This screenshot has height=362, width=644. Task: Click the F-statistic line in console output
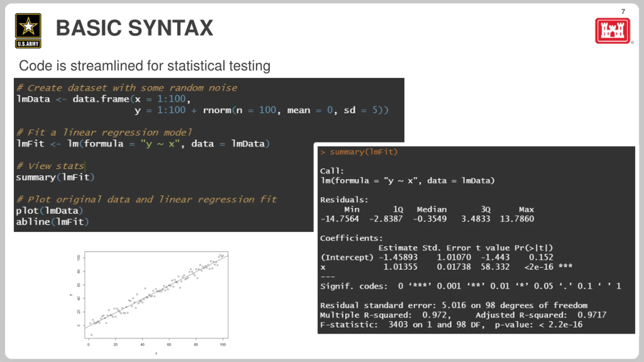pos(451,325)
